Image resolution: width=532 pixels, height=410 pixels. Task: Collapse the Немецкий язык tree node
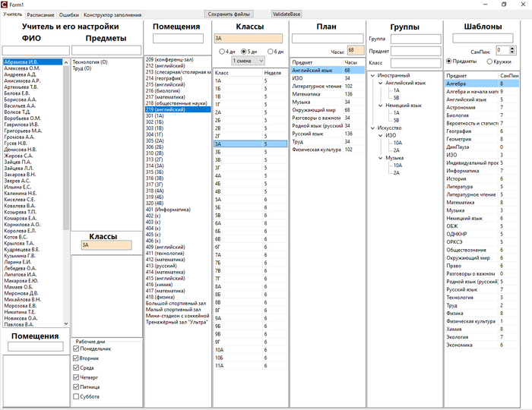(380, 106)
